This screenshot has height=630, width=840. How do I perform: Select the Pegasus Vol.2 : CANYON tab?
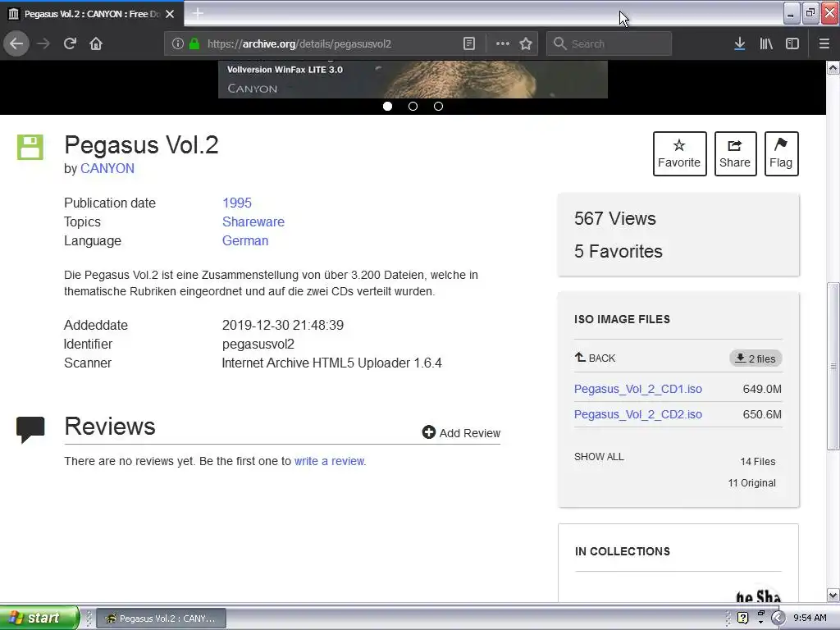(92, 14)
